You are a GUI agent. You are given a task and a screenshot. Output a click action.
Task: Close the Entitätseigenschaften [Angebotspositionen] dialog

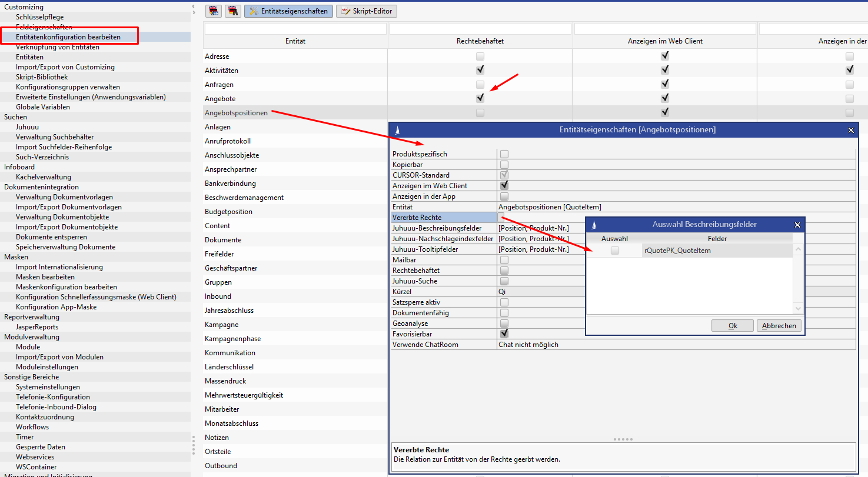click(850, 129)
